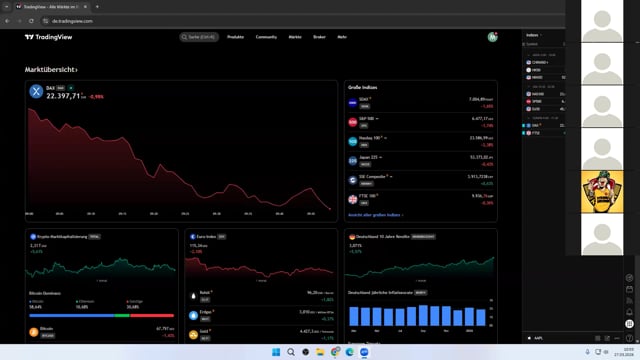Reload the page in the browser
Image resolution: width=640 pixels, height=360 pixels.
tap(31, 21)
